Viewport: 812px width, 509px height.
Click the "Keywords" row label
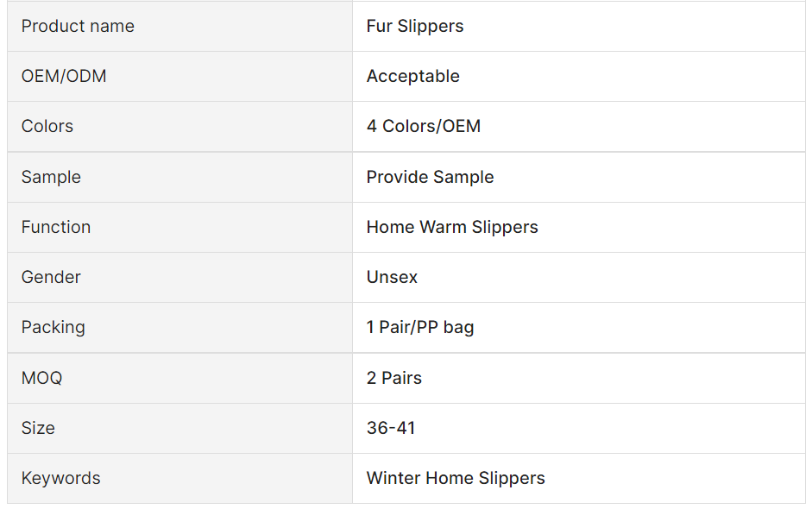point(60,478)
